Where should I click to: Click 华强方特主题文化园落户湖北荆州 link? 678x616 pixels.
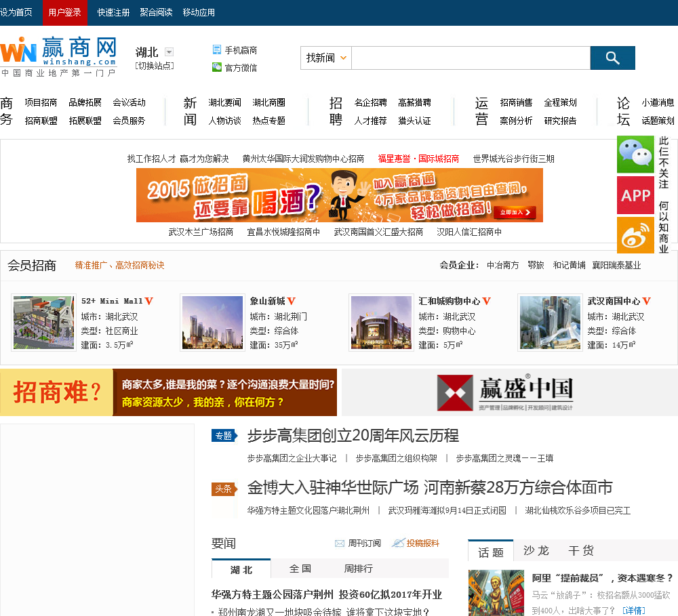click(308, 510)
